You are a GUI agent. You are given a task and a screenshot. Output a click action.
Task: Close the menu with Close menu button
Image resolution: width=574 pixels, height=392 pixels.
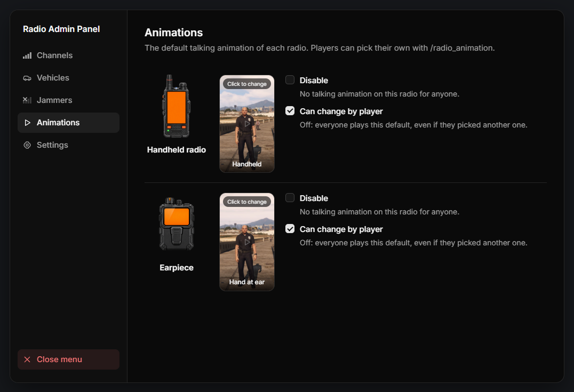(68, 359)
